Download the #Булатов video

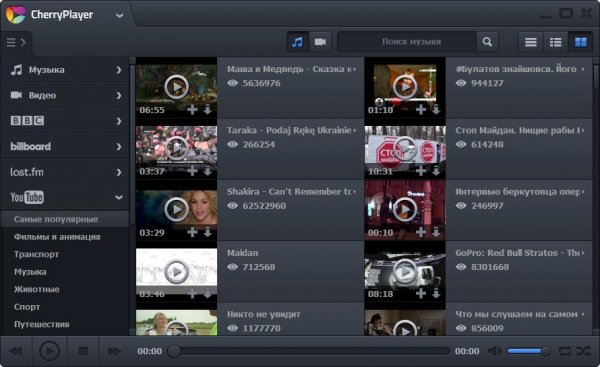[x=436, y=110]
